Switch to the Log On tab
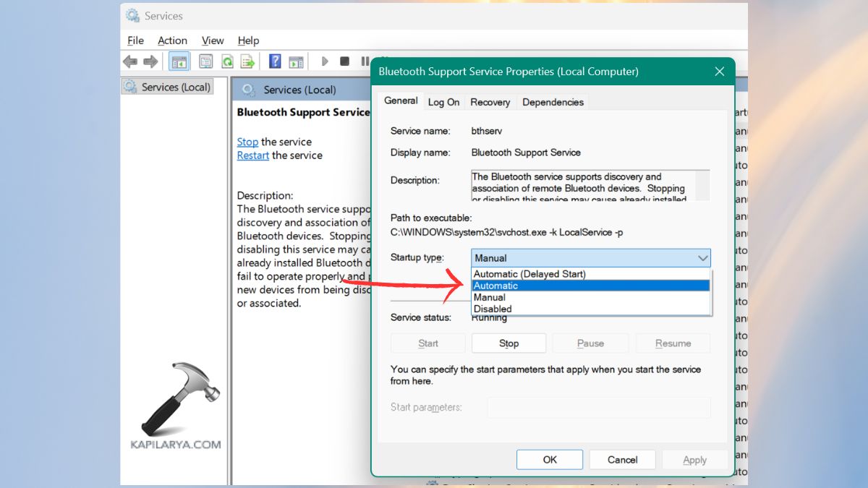 [x=443, y=102]
